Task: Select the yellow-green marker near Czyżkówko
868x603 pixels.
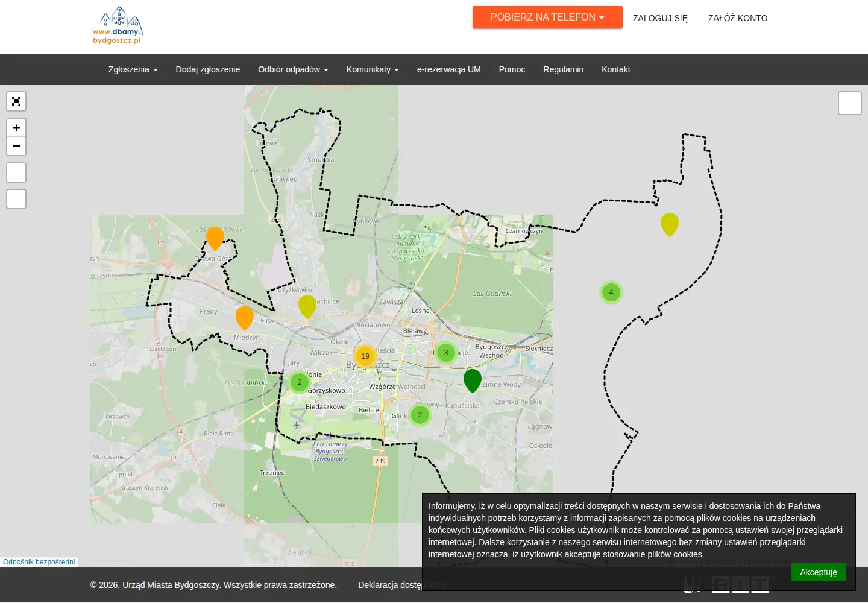Action: pos(307,306)
